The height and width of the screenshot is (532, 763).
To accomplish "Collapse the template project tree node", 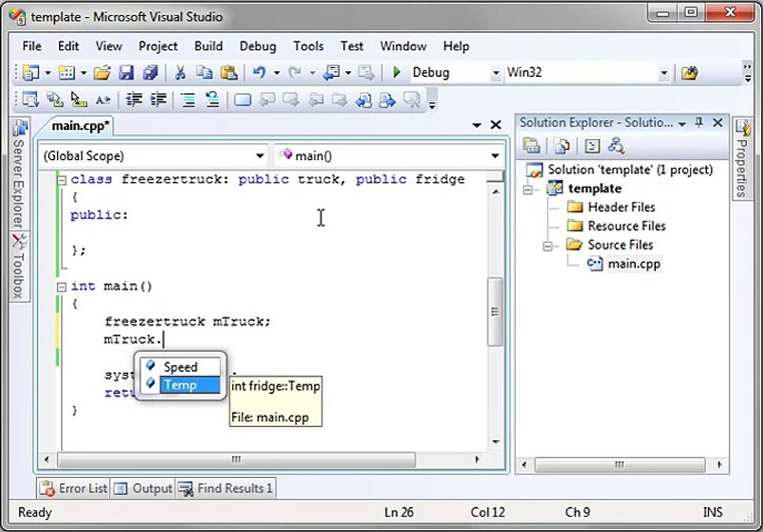I will (x=528, y=189).
